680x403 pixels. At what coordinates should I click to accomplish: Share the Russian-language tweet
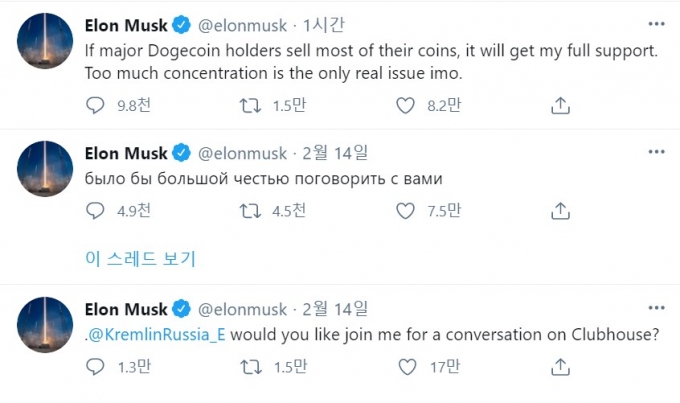point(561,210)
